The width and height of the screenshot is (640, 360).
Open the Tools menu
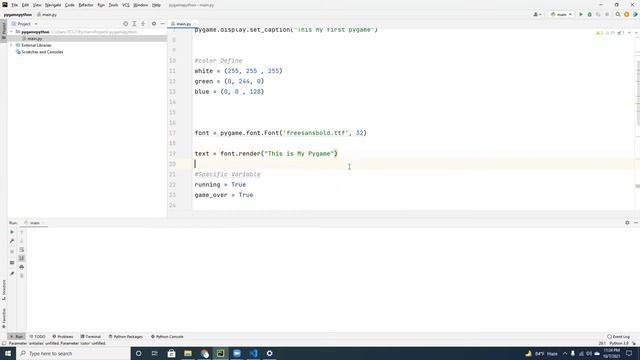coord(113,5)
